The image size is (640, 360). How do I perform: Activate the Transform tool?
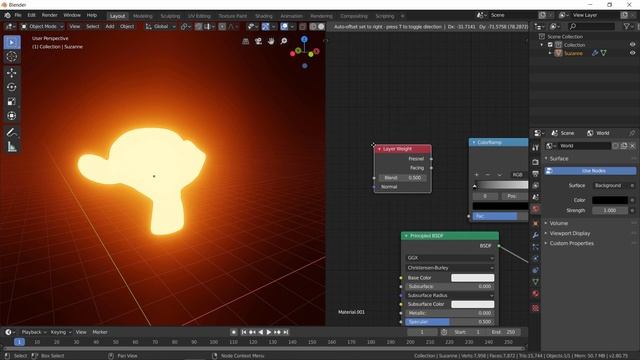[x=12, y=116]
